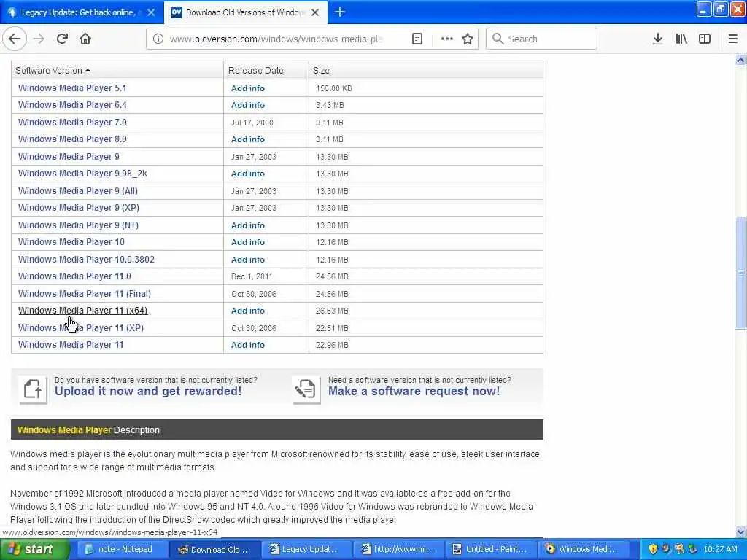Sort by Software Version column header

(53, 71)
